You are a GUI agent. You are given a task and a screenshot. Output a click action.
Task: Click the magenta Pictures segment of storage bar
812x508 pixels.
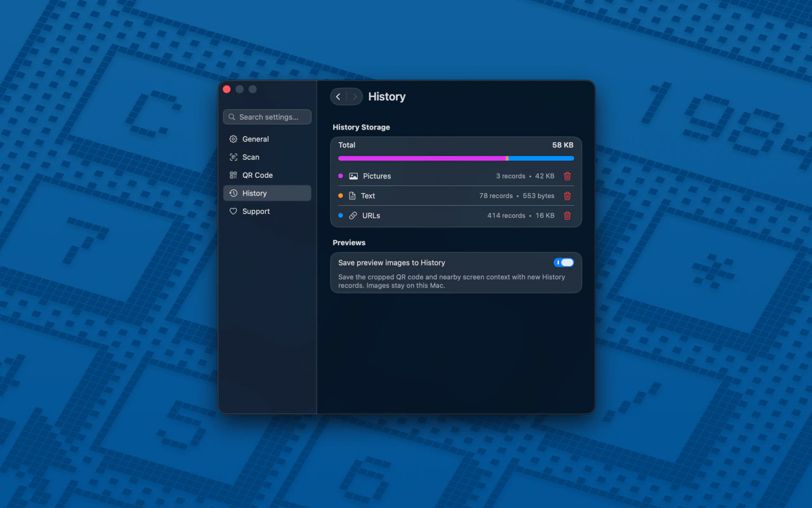422,158
